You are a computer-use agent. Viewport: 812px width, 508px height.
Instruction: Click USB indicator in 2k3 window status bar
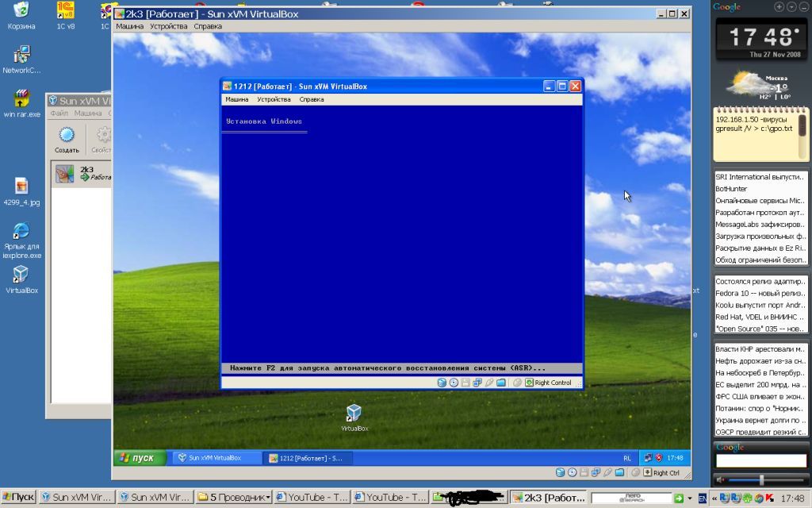(607, 472)
